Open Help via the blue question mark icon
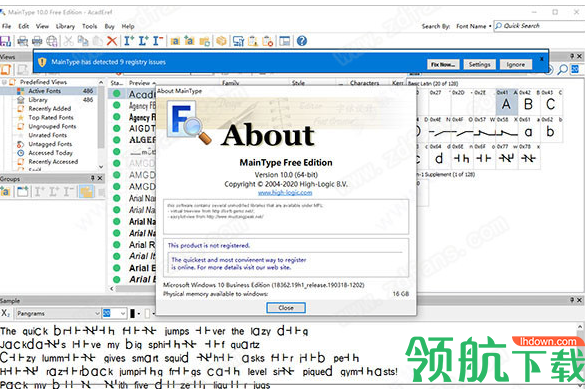This screenshot has height=389, width=585. (x=302, y=41)
